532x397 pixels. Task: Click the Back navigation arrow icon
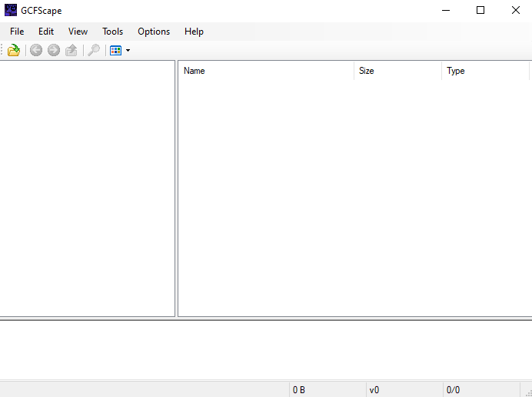pyautogui.click(x=36, y=50)
